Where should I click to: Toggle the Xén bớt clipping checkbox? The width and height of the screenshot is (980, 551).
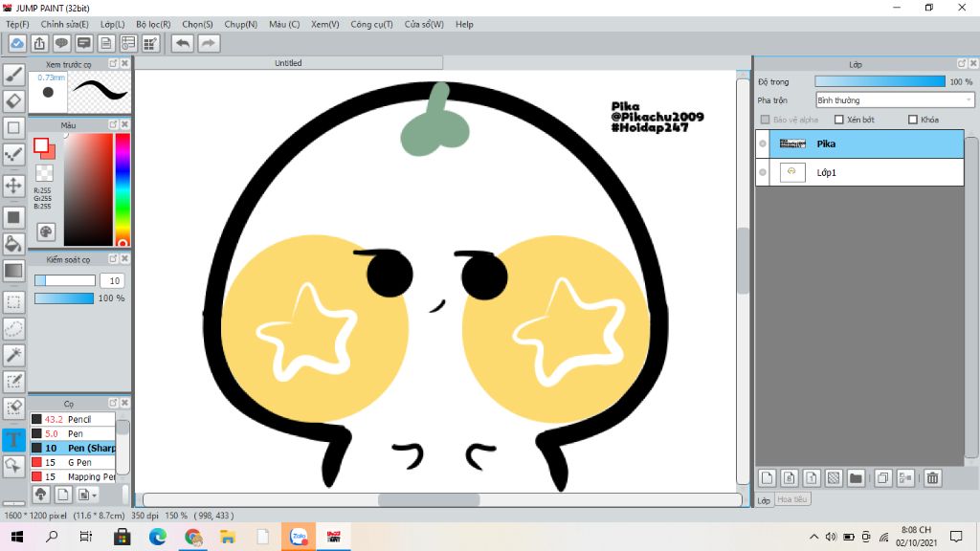pos(838,120)
